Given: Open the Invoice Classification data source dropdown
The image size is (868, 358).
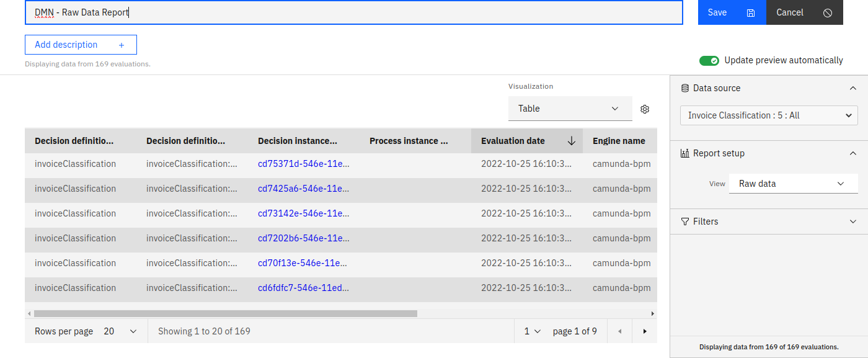Looking at the screenshot, I should click(x=769, y=115).
